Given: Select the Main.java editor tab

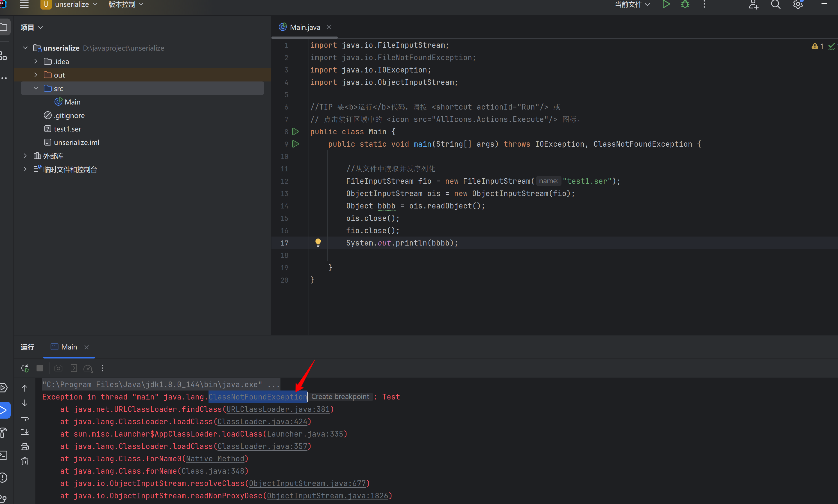Looking at the screenshot, I should tap(305, 27).
